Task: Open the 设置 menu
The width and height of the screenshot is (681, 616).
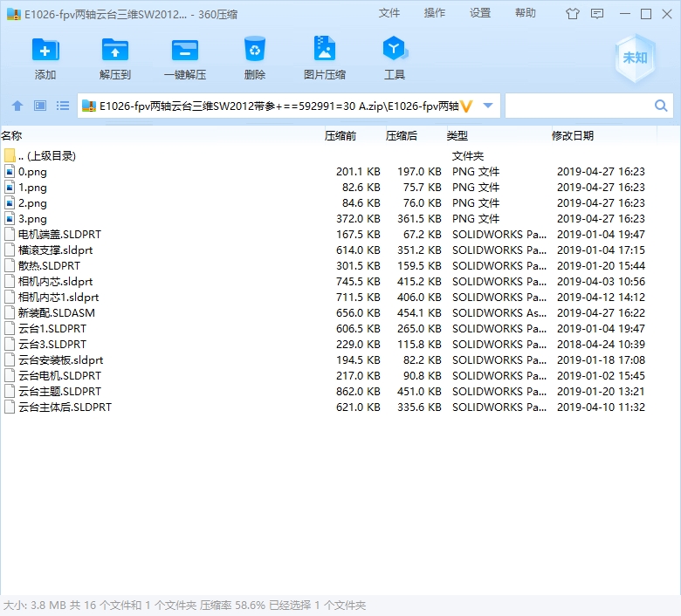Action: coord(480,13)
